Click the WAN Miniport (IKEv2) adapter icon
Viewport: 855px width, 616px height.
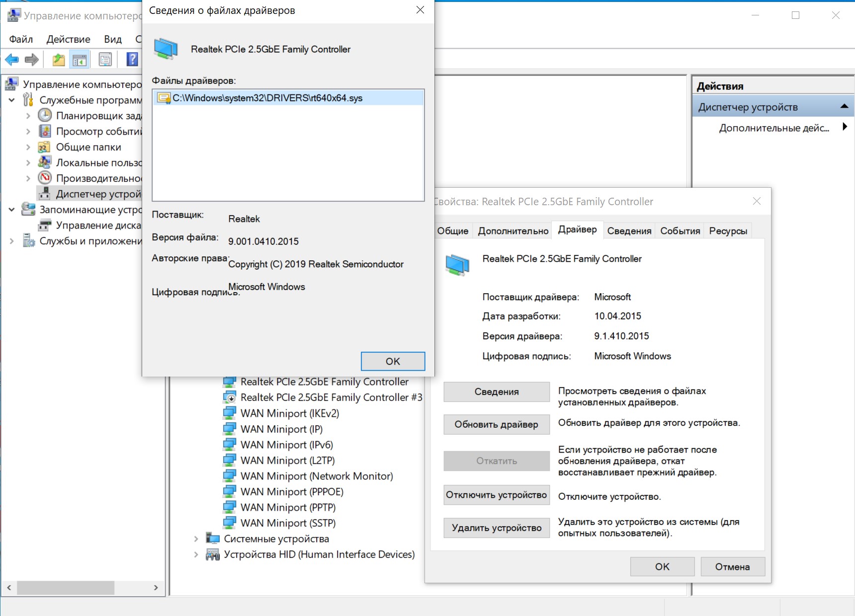tap(230, 413)
